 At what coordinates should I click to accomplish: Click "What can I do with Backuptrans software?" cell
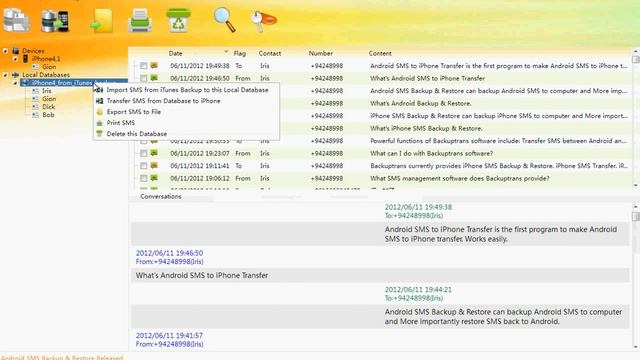(x=431, y=153)
